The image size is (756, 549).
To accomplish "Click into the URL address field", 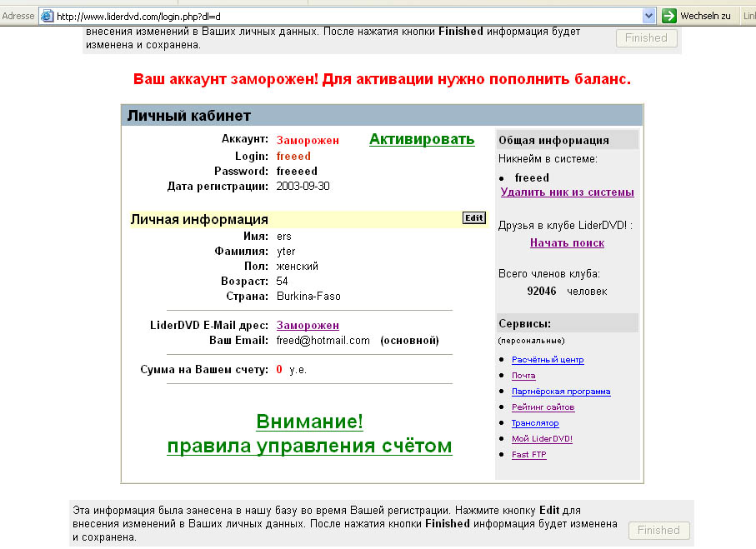I will [333, 16].
